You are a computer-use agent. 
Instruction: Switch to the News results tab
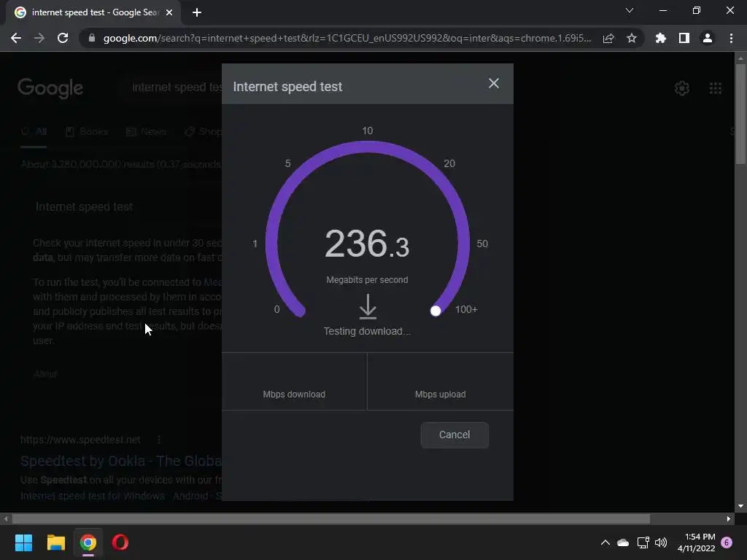146,131
